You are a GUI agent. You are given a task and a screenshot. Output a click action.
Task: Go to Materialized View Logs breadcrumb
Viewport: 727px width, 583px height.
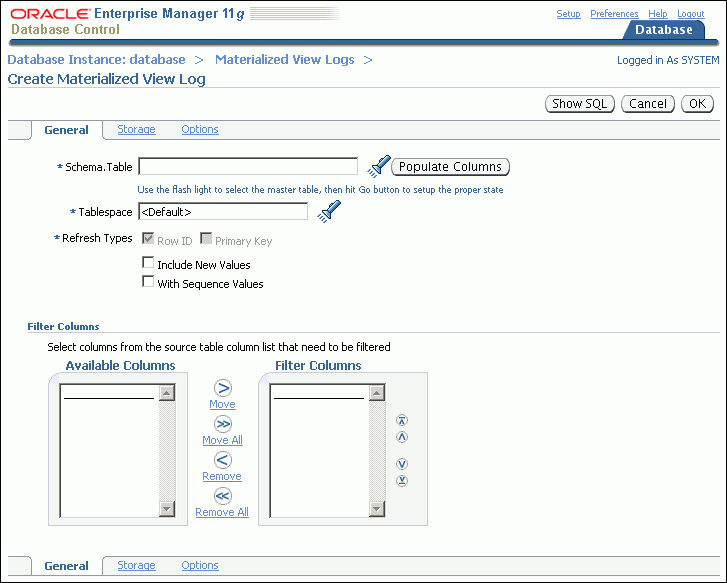[x=285, y=60]
